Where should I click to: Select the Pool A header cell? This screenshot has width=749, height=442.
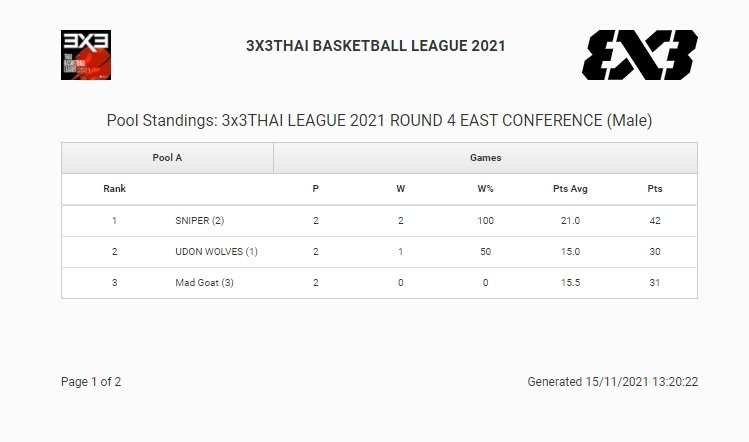tap(167, 158)
